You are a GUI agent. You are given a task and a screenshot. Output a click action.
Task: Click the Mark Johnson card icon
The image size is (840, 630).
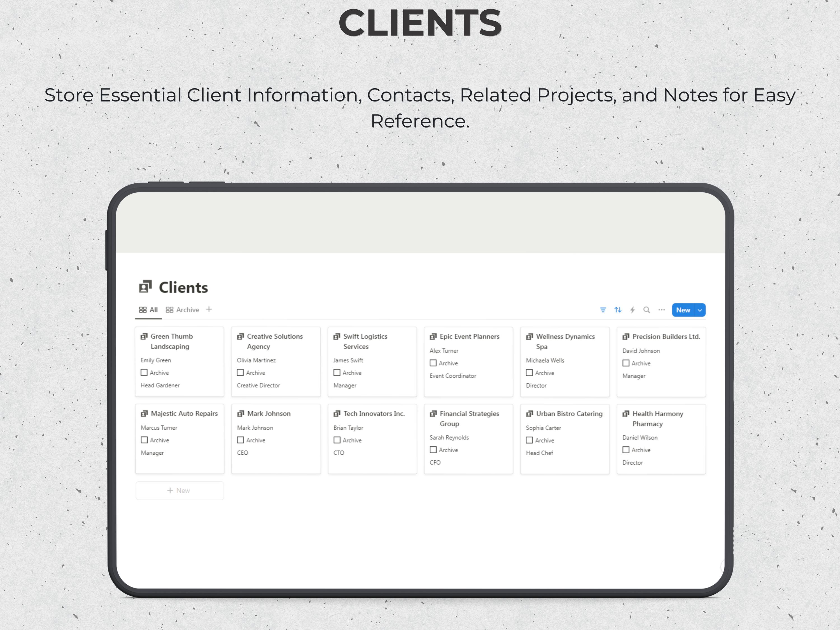[x=241, y=413]
